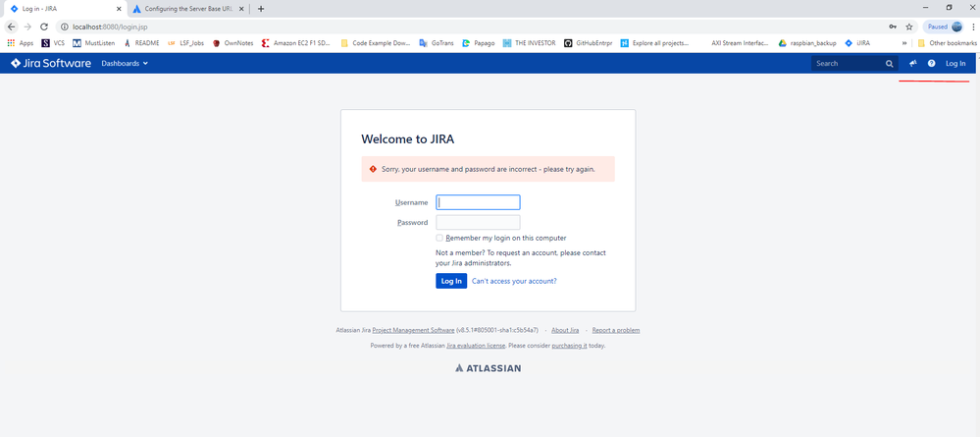Open the Help question mark menu
The height and width of the screenshot is (437, 980).
coord(931,63)
